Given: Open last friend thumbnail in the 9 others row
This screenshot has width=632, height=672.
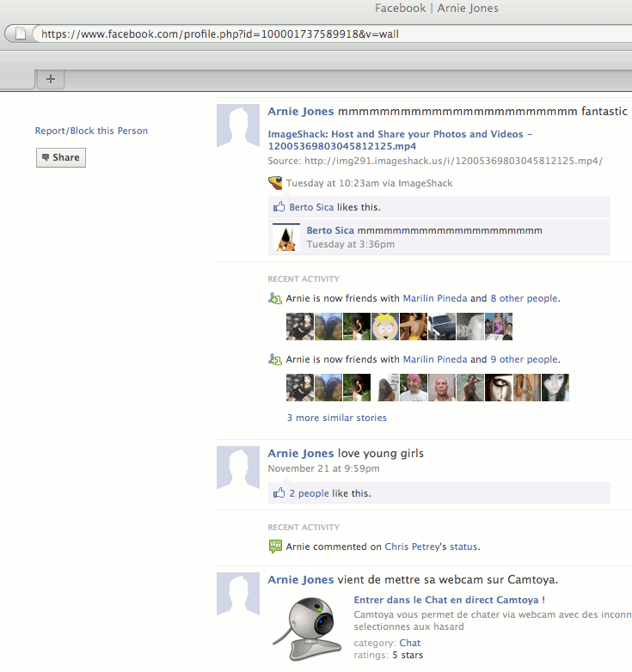Looking at the screenshot, I should point(555,388).
